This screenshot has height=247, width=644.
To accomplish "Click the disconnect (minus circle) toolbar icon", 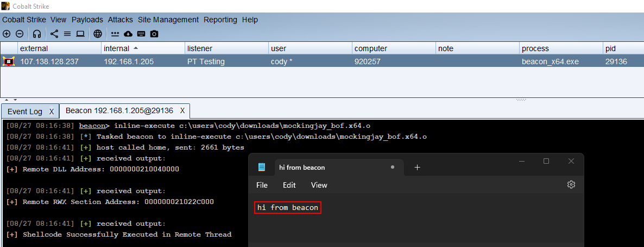I will pyautogui.click(x=20, y=34).
